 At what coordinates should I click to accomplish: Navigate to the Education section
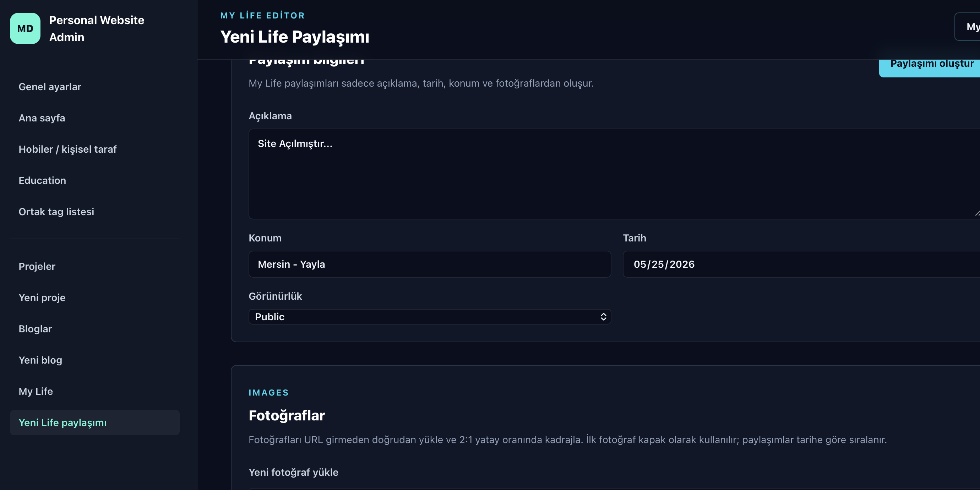[x=42, y=180]
